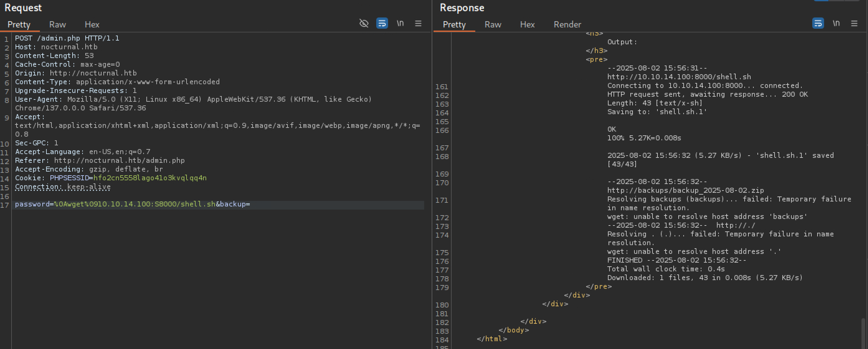Click the Upgrade-Insecure-Requests: 1 header
The width and height of the screenshot is (868, 349).
pyautogui.click(x=76, y=91)
